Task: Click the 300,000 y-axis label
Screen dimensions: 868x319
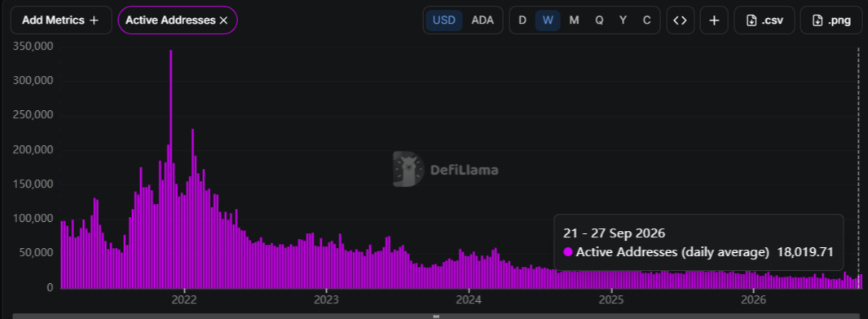Action: [33, 80]
